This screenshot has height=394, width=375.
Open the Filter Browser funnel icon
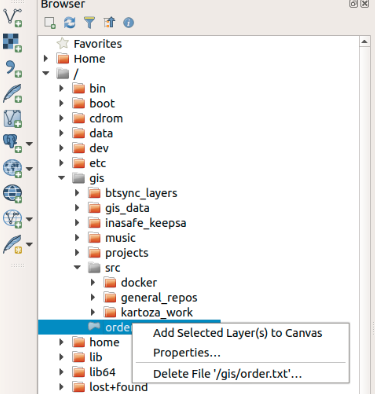(x=89, y=23)
